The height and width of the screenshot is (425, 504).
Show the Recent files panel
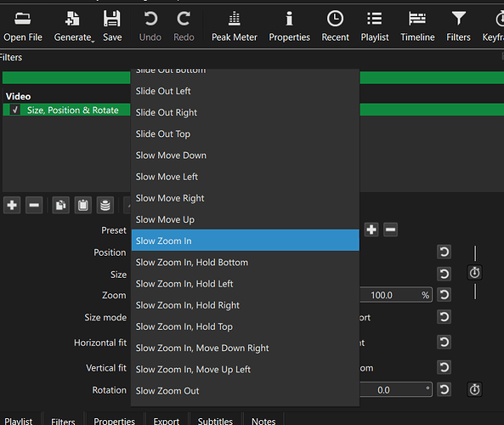tap(335, 25)
